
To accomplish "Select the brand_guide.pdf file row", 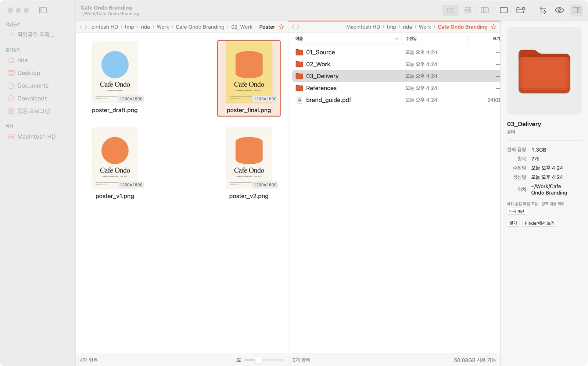I will [396, 100].
